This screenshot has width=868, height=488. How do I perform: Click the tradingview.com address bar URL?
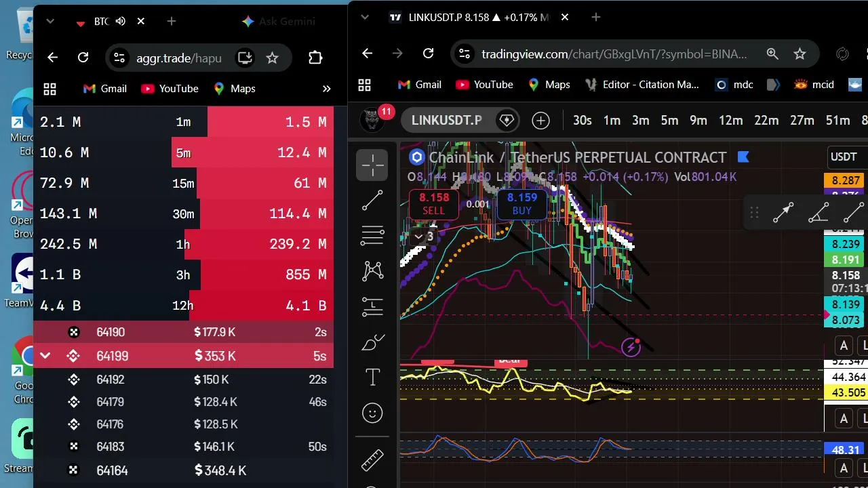[614, 54]
